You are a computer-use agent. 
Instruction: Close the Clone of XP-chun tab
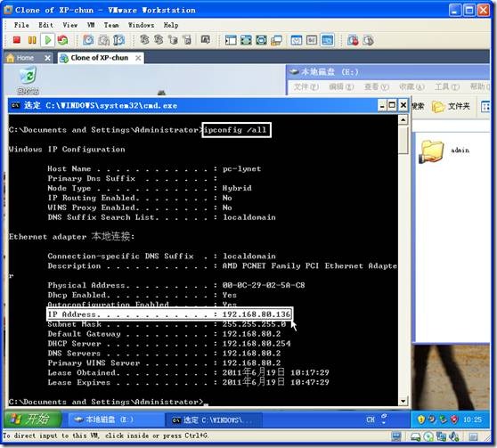click(x=138, y=58)
